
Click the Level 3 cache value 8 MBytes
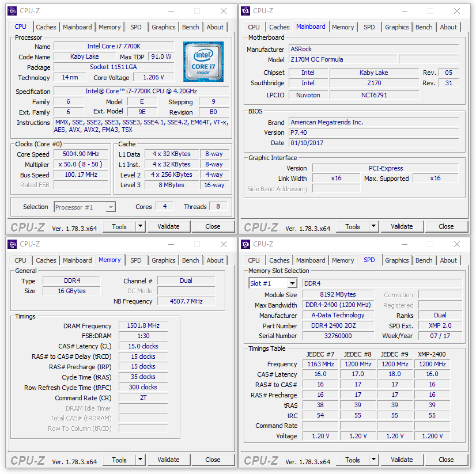172,185
